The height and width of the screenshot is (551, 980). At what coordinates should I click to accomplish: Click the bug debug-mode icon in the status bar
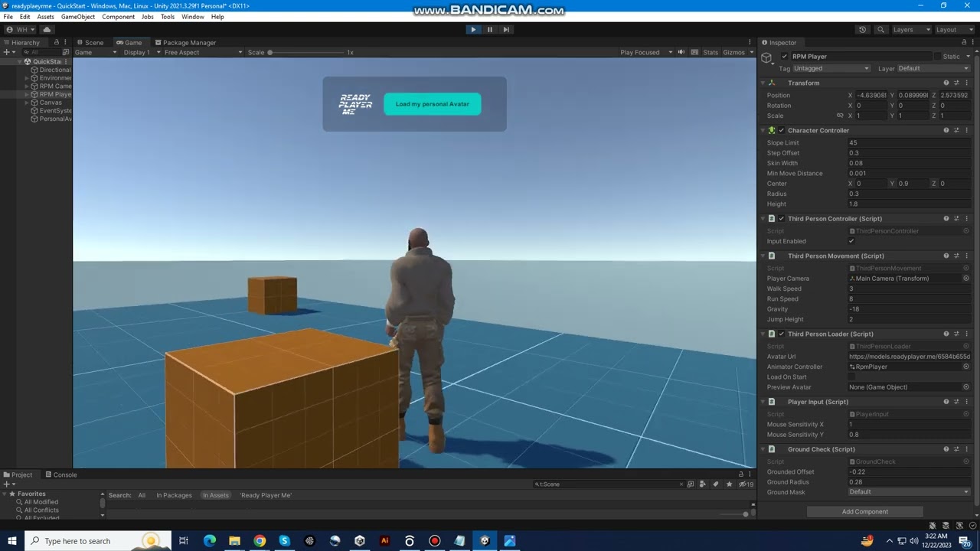pos(932,526)
